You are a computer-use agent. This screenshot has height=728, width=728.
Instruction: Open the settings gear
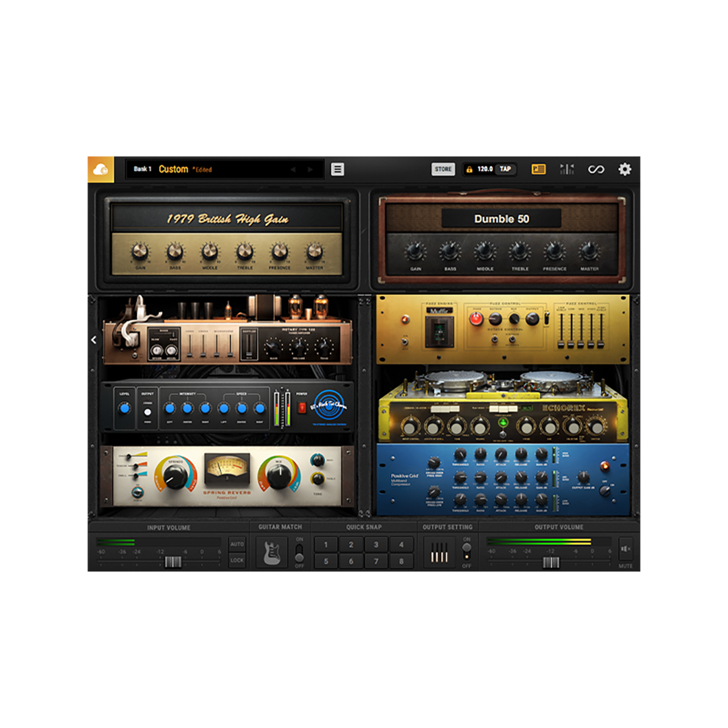(x=624, y=169)
